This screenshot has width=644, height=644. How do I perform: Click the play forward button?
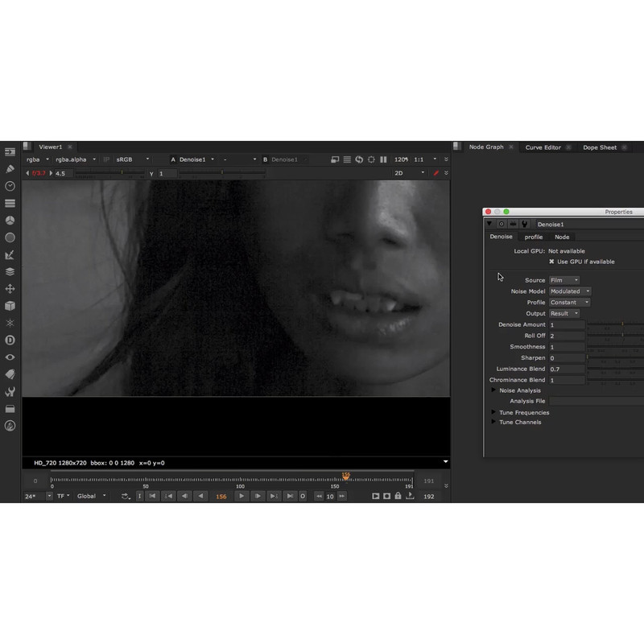coord(241,496)
